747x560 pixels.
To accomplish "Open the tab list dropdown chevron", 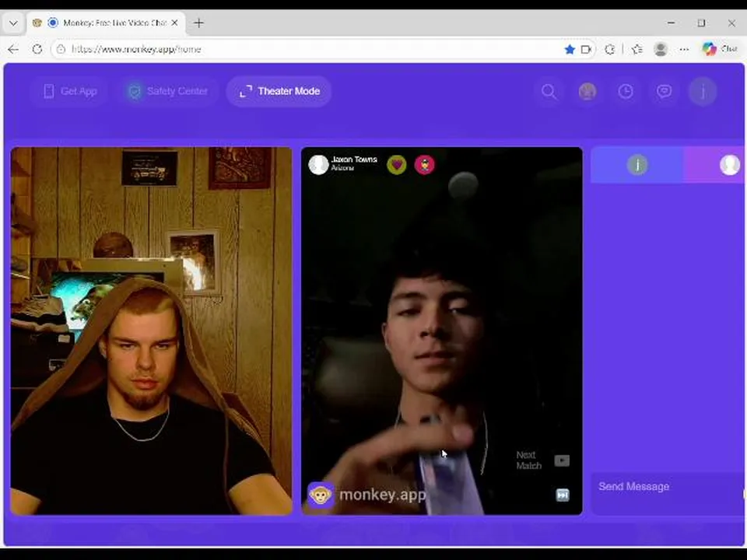I will 13,23.
